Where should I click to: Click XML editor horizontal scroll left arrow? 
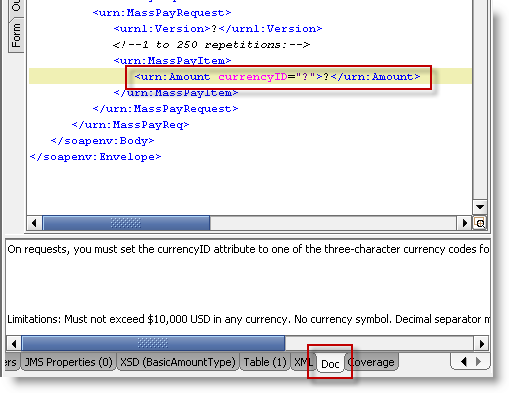[x=34, y=223]
